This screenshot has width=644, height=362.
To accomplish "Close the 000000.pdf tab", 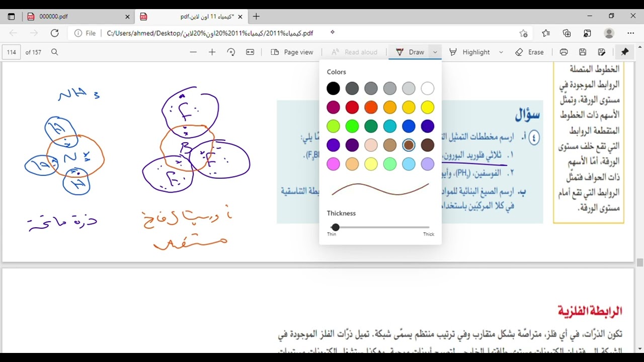I will click(127, 17).
